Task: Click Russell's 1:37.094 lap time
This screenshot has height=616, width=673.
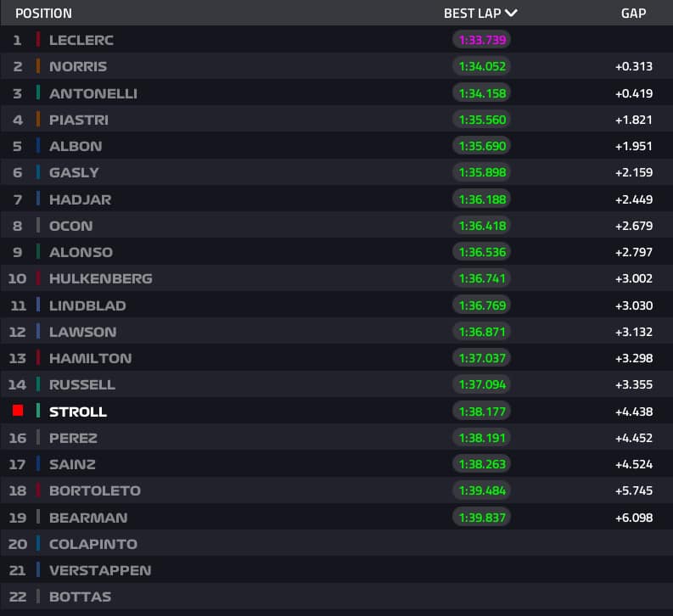Action: [x=482, y=384]
